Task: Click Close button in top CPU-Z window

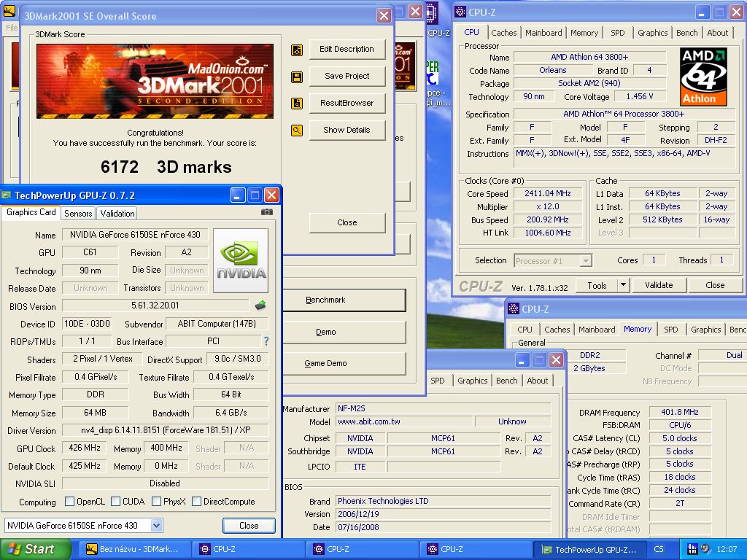Action: point(715,285)
